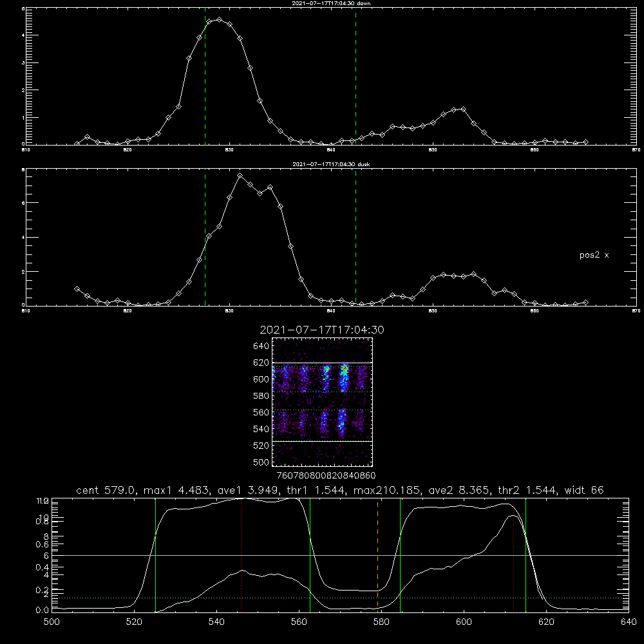Click the "2021-07-17T17:04:30 dawn" plot title

pos(331,3)
